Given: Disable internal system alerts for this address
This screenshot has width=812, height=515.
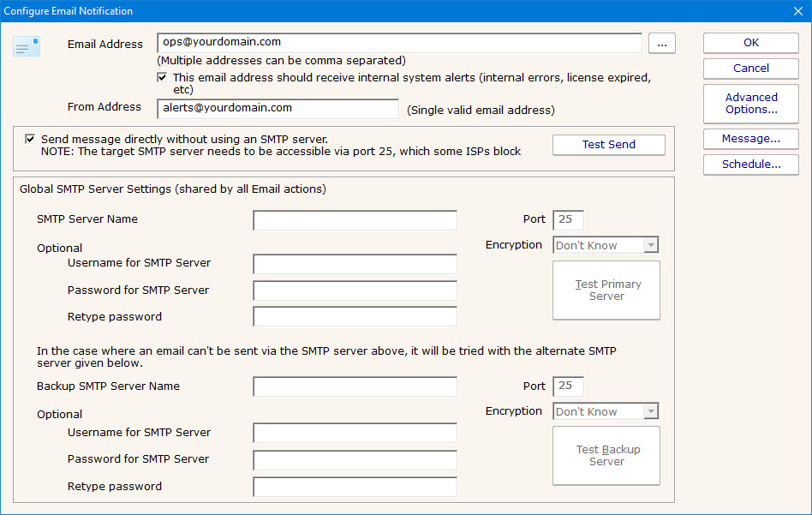Looking at the screenshot, I should [x=162, y=77].
